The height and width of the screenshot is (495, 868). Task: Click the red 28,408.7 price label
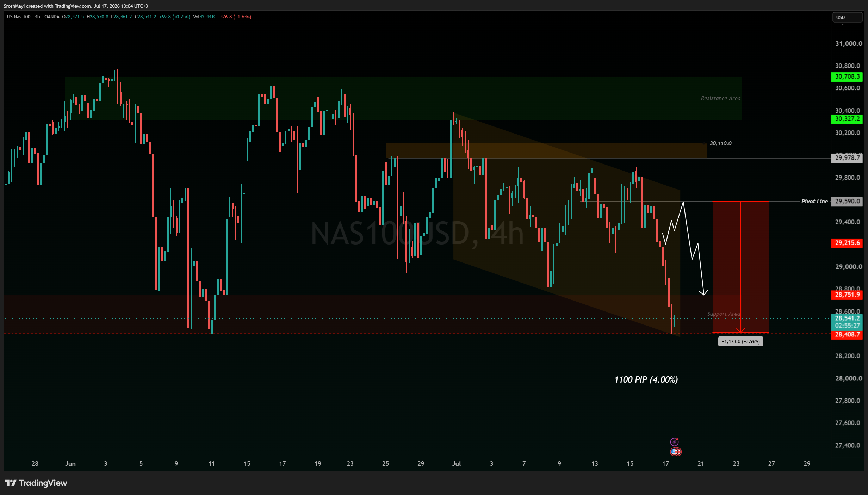click(847, 335)
